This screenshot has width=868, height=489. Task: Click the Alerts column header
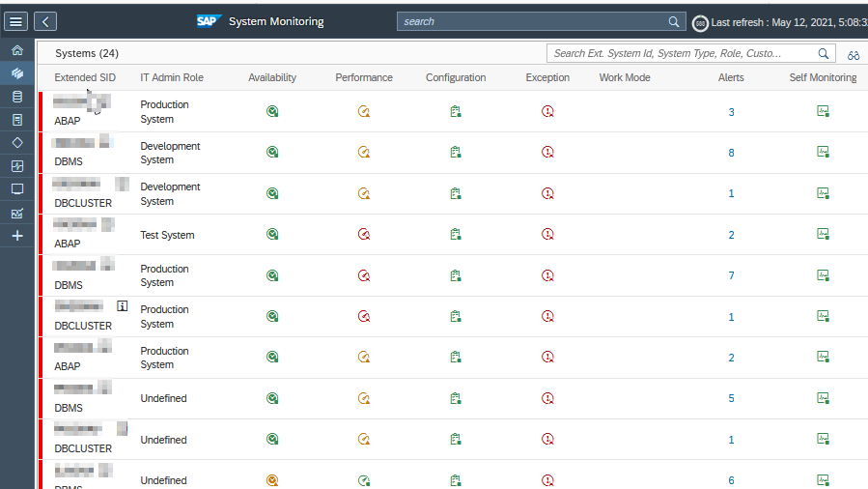click(731, 77)
